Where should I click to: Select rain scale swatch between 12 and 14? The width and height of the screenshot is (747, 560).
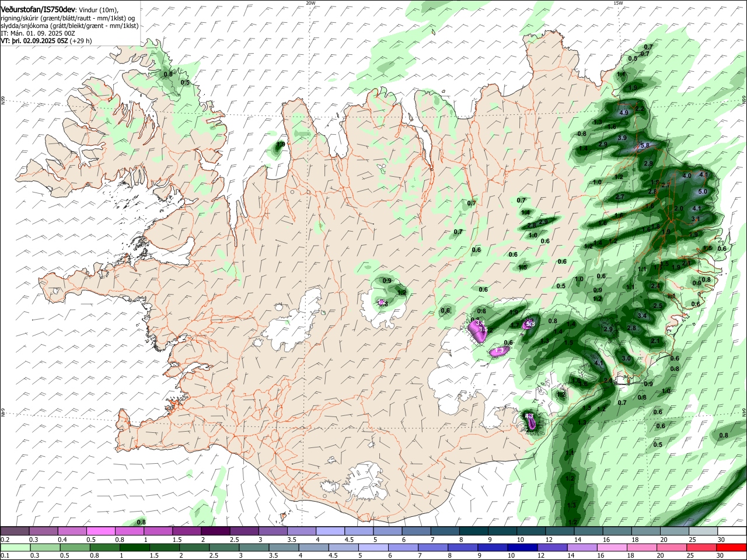(552, 547)
